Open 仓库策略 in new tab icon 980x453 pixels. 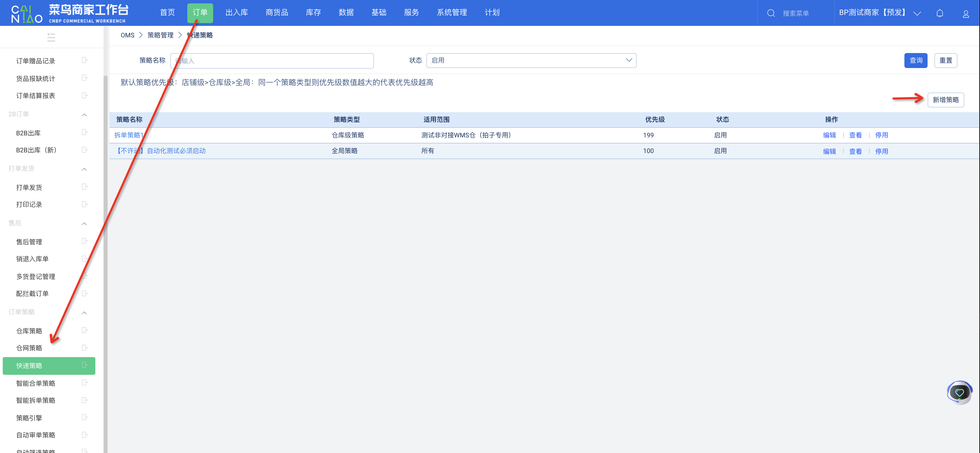tap(84, 330)
